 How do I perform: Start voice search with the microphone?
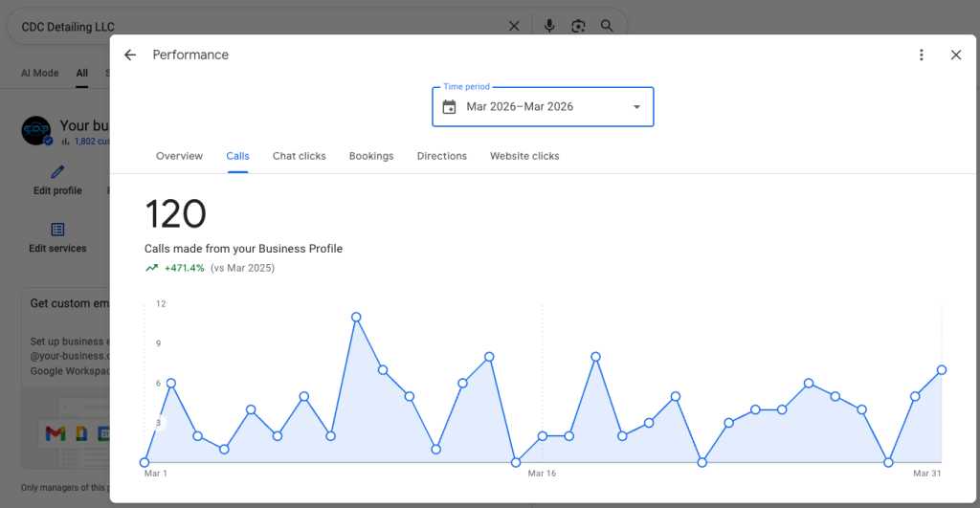[x=548, y=26]
